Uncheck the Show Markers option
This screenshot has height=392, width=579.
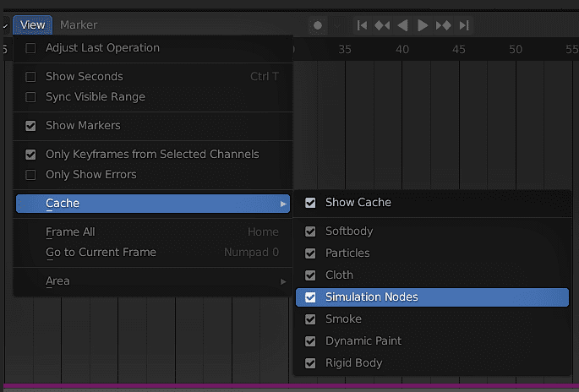coord(31,126)
